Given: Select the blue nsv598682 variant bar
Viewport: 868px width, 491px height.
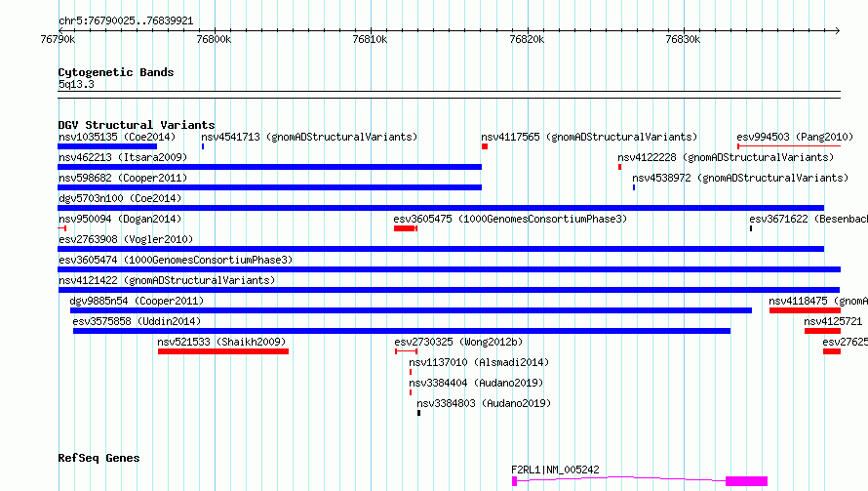Looking at the screenshot, I should (269, 187).
